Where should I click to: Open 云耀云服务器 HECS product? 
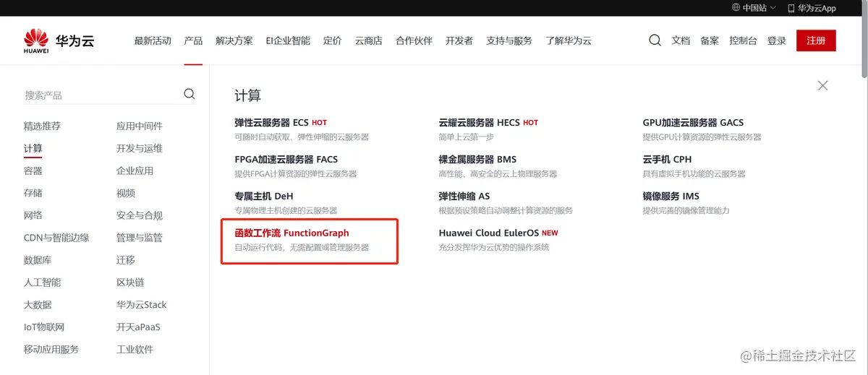(479, 123)
